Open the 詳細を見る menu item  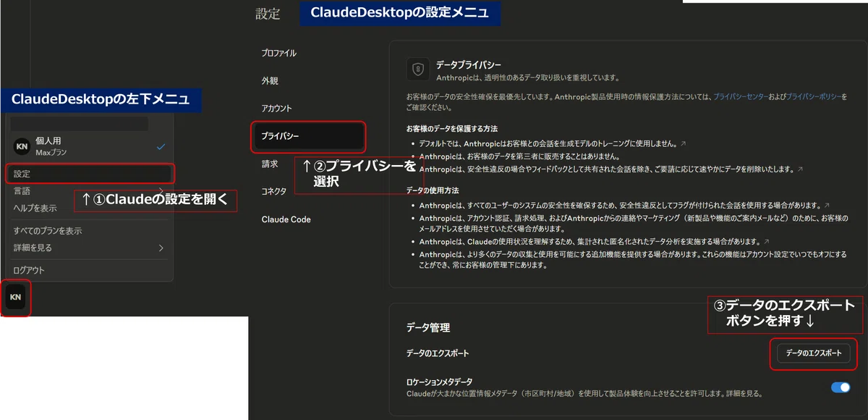click(88, 248)
